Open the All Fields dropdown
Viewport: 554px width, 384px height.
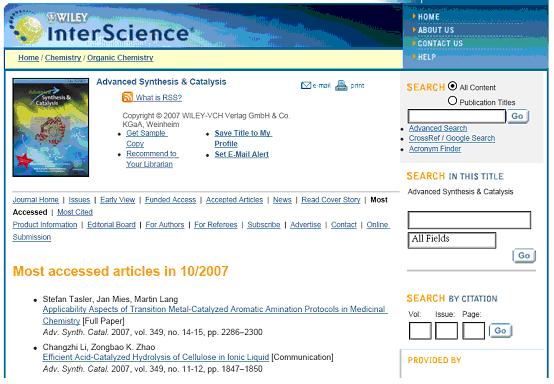pyautogui.click(x=452, y=240)
